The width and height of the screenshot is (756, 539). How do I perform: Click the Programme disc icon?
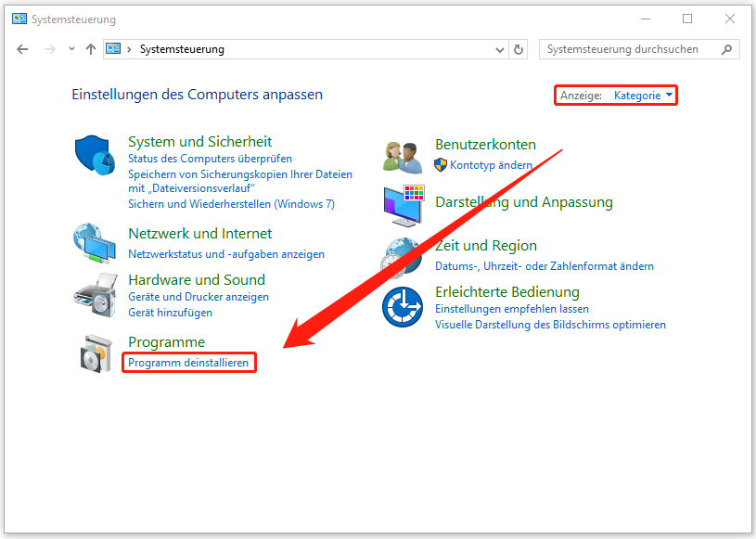click(x=96, y=353)
